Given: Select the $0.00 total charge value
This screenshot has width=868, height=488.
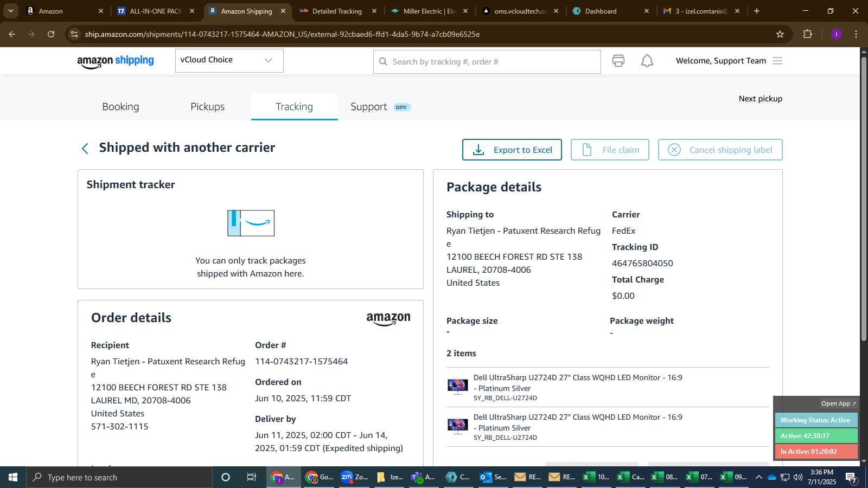Looking at the screenshot, I should click(623, 296).
